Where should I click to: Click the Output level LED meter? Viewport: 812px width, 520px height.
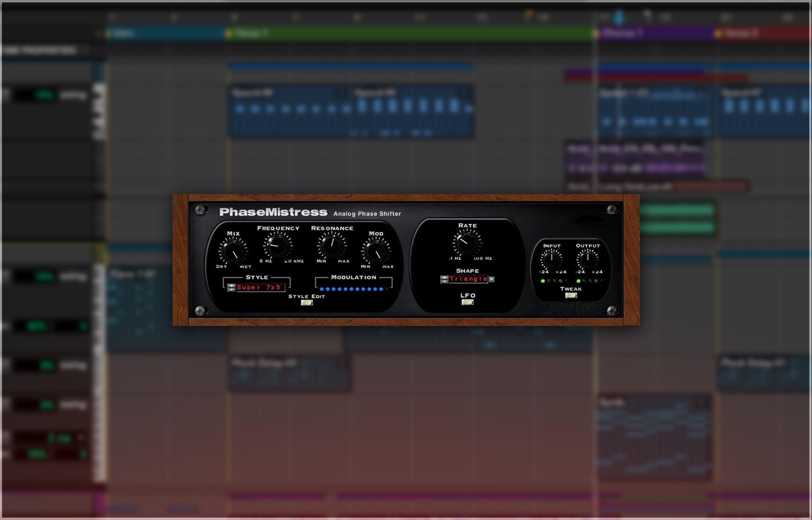(x=589, y=281)
